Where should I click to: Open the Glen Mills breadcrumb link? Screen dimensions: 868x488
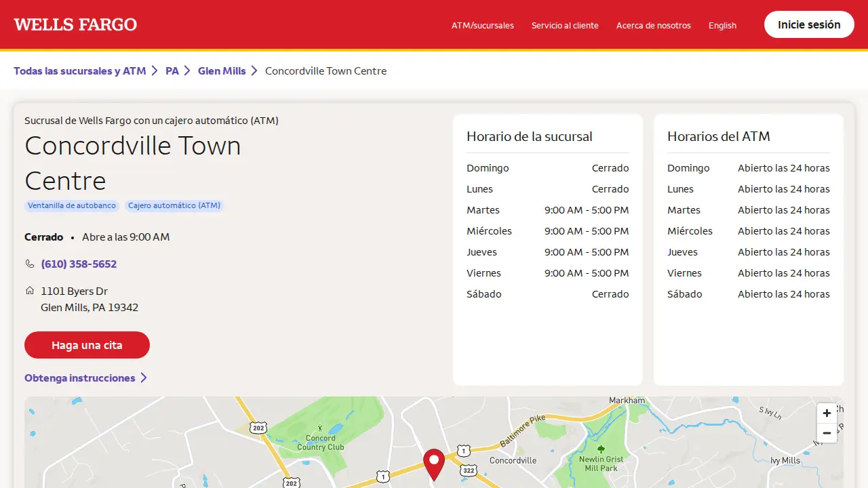(222, 70)
